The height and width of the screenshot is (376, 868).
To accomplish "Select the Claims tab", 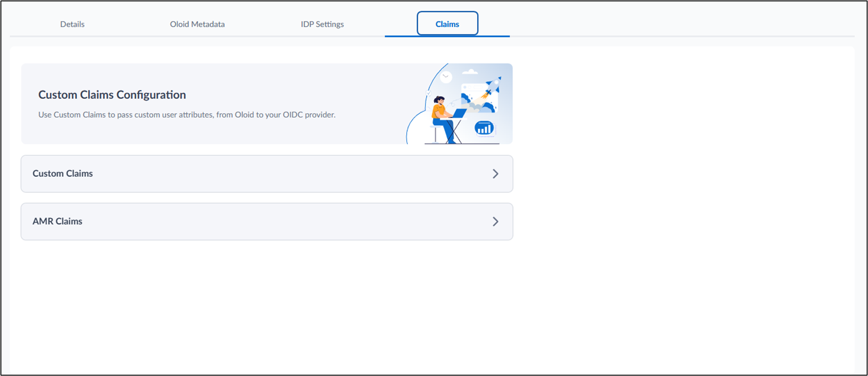I will pyautogui.click(x=447, y=24).
